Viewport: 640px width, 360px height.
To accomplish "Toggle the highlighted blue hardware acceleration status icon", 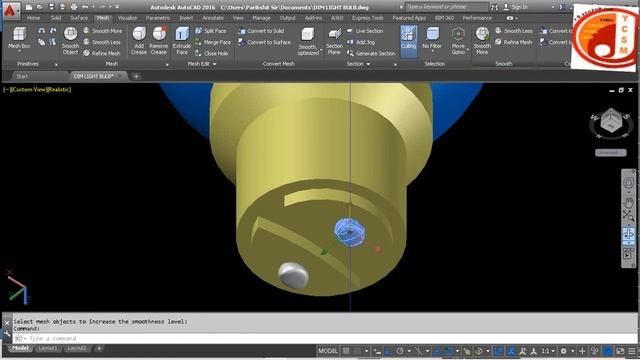I will pos(608,351).
